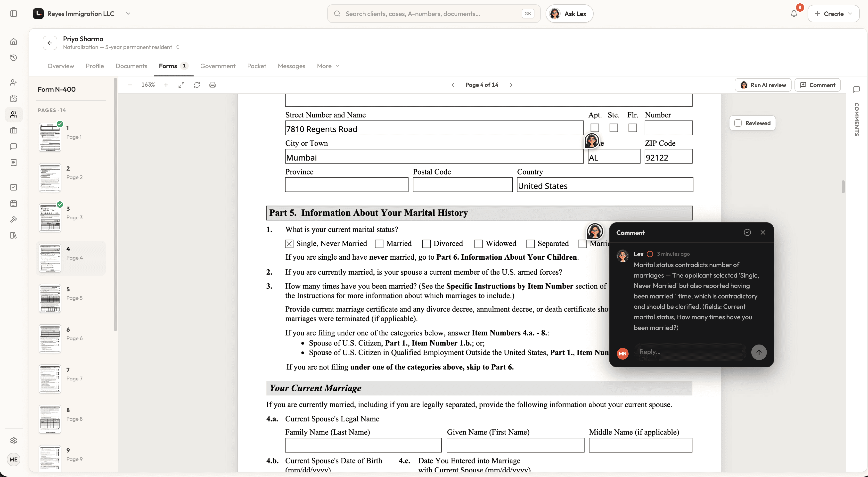868x477 pixels.
Task: Click the Lex avatar marker near State field
Action: 592,140
